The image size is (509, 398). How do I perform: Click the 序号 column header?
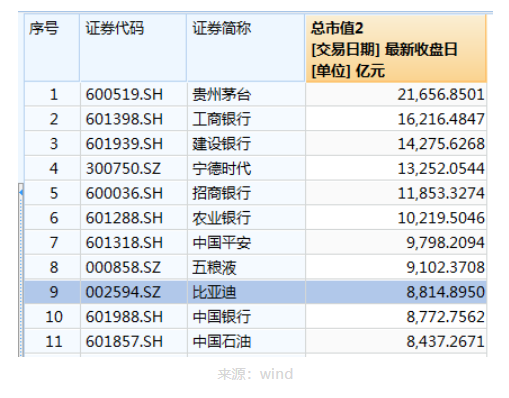[x=52, y=47]
